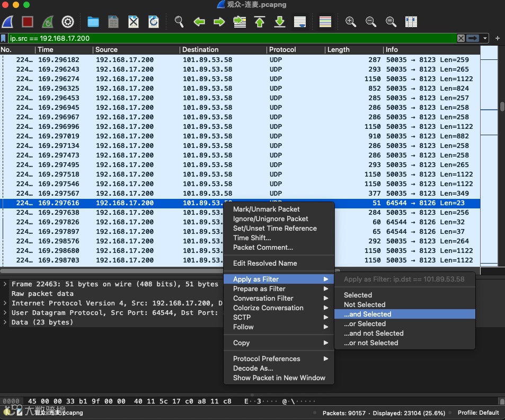Screen dimensions: 505x420
Task: Open capture options gear icon
Action: [x=68, y=22]
